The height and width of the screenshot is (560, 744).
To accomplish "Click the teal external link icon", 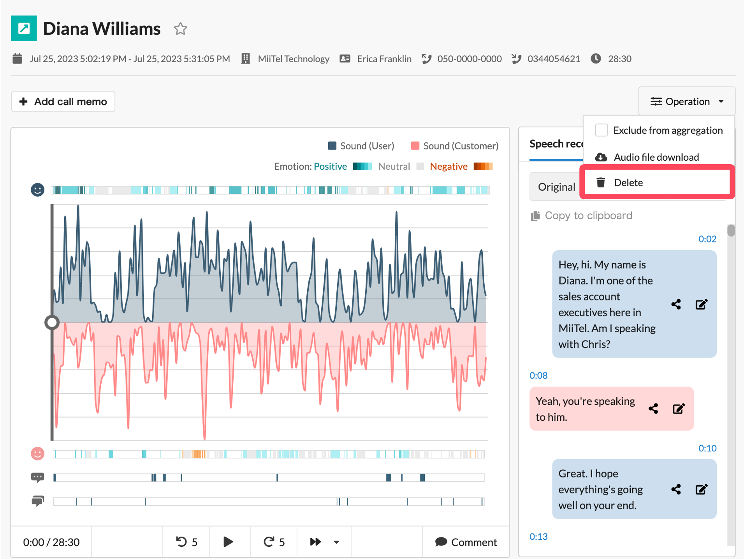I will (x=24, y=28).
